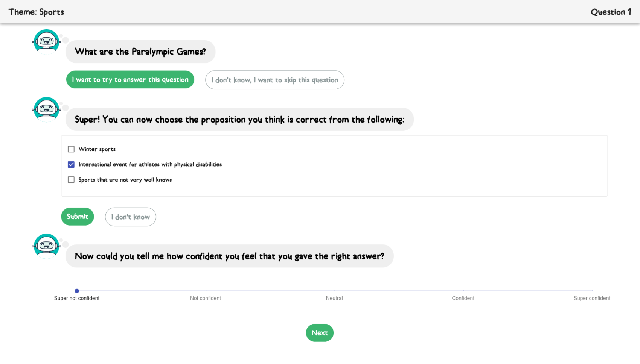Click the Super not confident slider handle
Viewport: 640px width, 364px height.
[77, 291]
